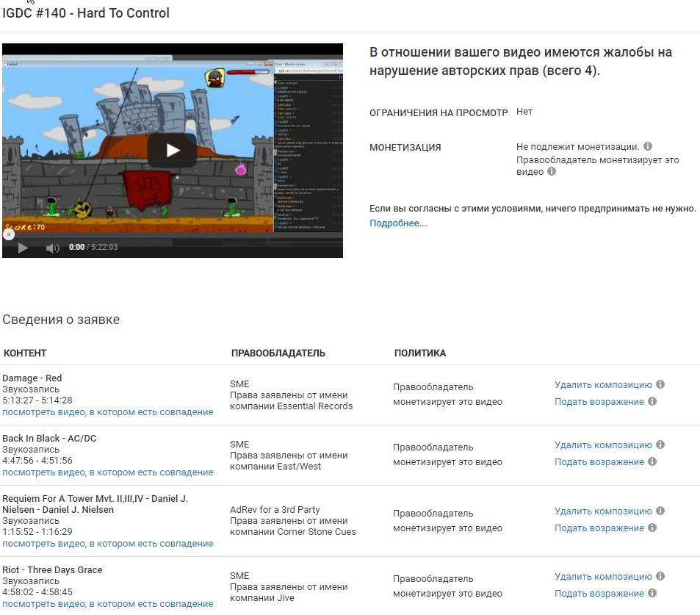View matching video link for Riot - Three Days Grace
Screen dimensions: 700x615
[x=107, y=604]
